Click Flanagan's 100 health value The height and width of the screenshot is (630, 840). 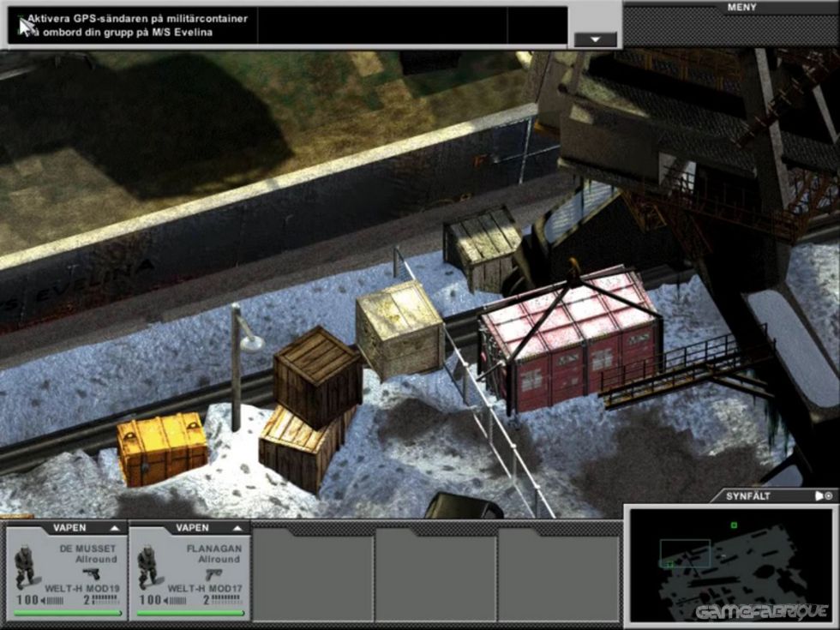(x=151, y=600)
